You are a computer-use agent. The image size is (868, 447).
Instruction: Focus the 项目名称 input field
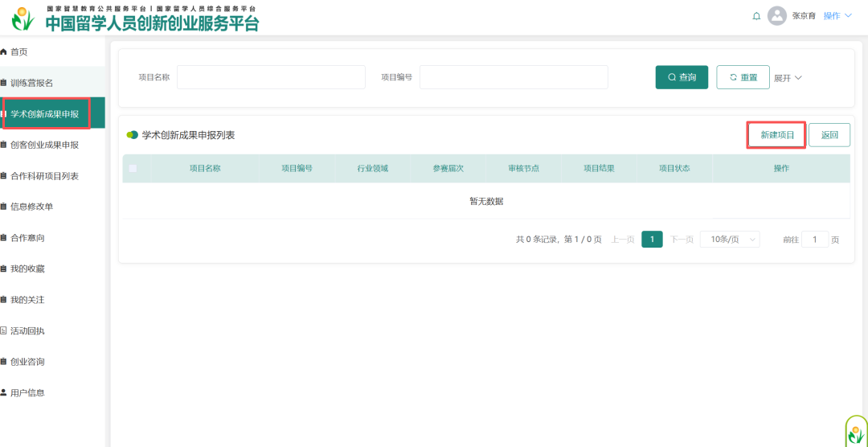click(271, 77)
